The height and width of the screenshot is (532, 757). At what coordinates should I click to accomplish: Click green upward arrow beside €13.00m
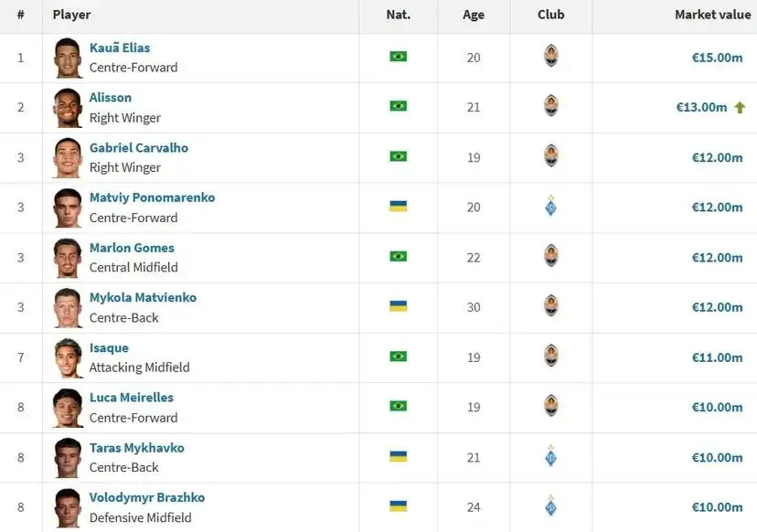(740, 107)
